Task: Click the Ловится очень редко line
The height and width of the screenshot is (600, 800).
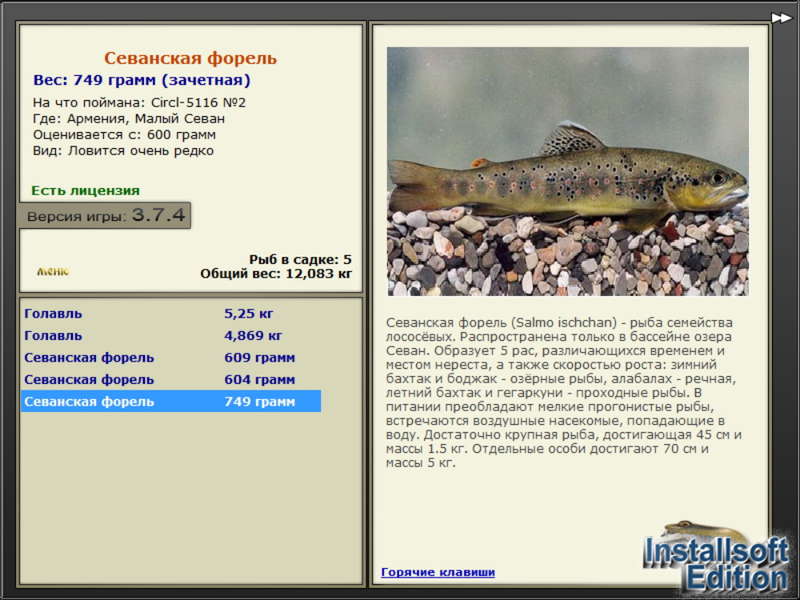Action: point(123,151)
